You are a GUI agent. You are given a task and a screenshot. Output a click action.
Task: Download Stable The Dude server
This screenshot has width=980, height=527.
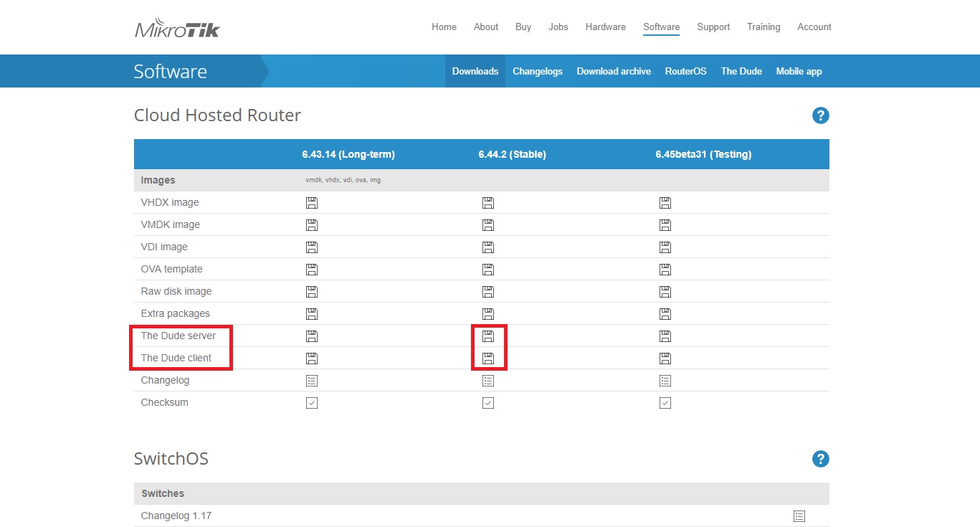coord(488,336)
